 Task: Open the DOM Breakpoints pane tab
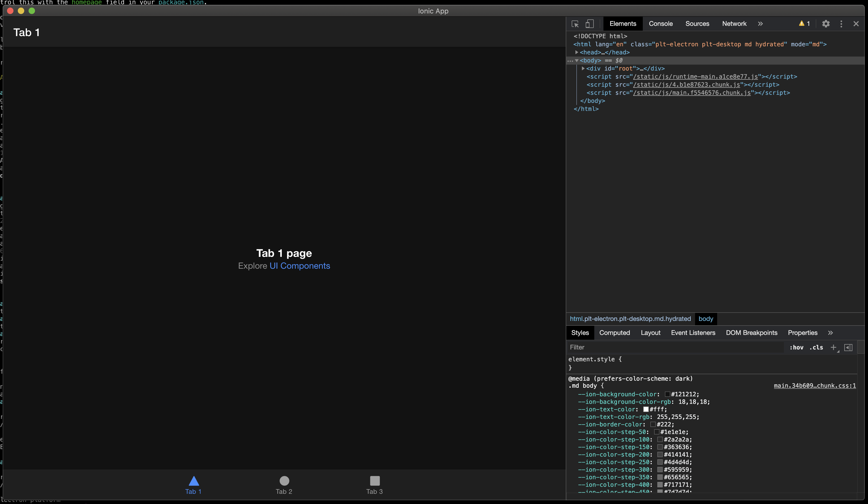click(752, 333)
